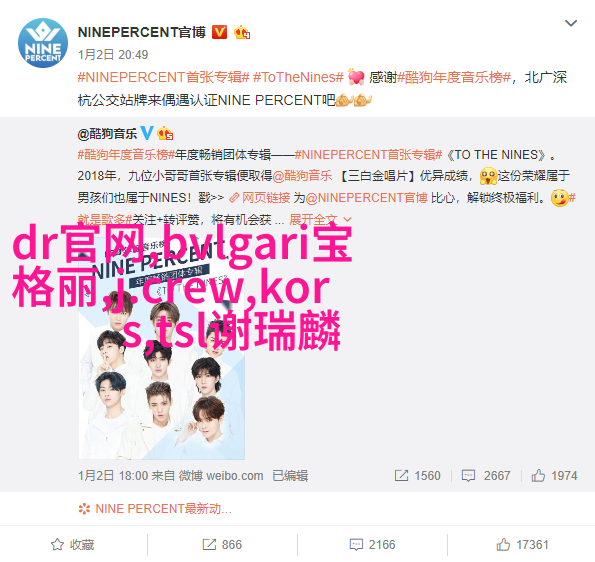Viewport: 595px width, 562px height.
Task: Like the post with 17361 thumbs-up
Action: (522, 545)
